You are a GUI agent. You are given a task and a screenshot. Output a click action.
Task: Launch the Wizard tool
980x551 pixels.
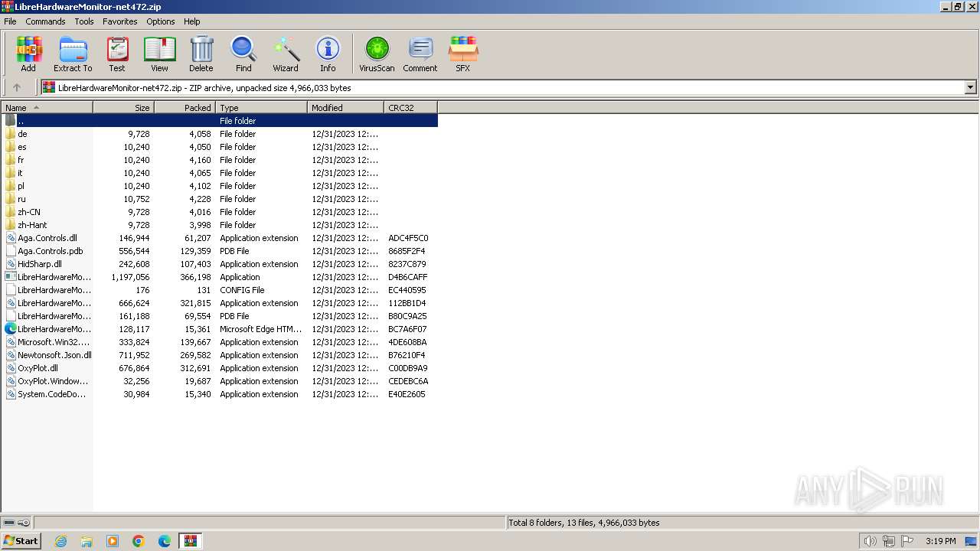point(286,54)
